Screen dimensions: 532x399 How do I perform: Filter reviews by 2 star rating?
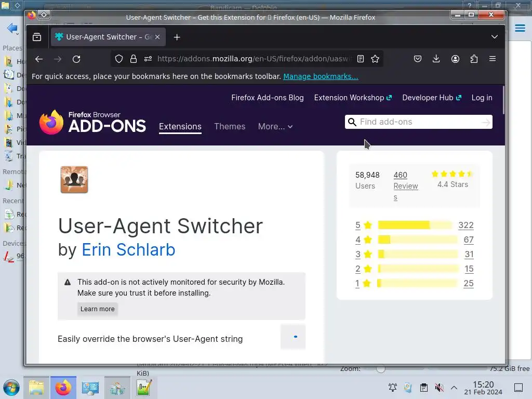(x=364, y=269)
